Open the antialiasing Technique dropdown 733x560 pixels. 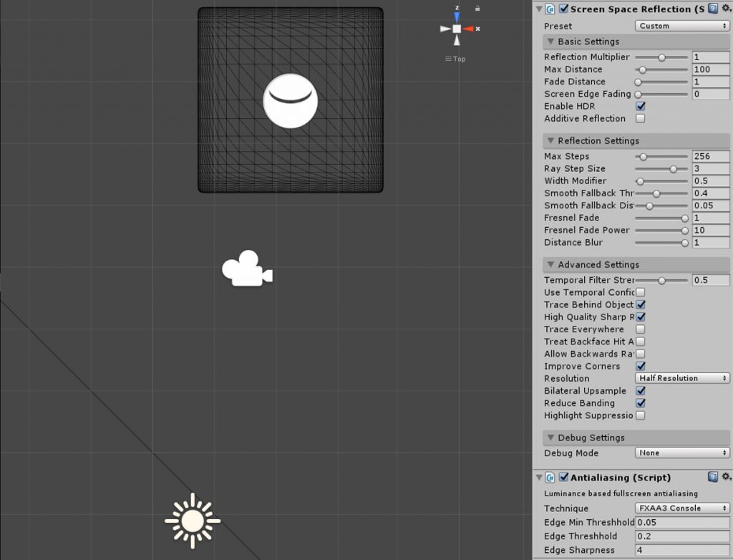682,508
